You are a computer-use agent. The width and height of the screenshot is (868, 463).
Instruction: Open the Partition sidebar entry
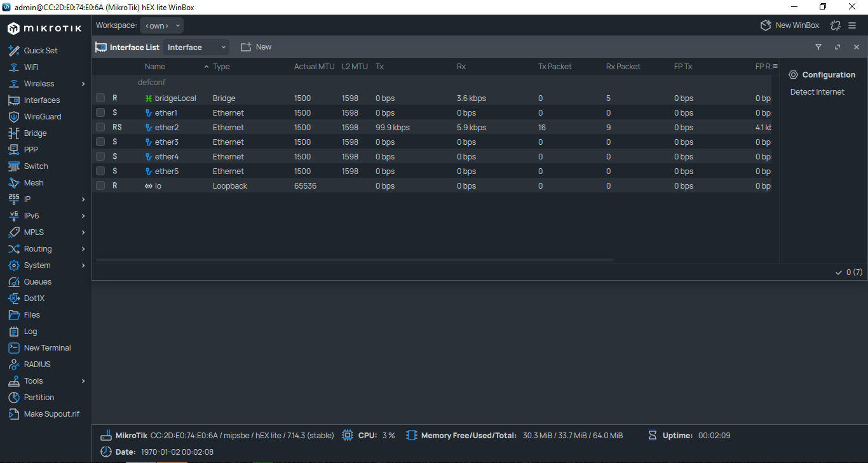click(39, 398)
